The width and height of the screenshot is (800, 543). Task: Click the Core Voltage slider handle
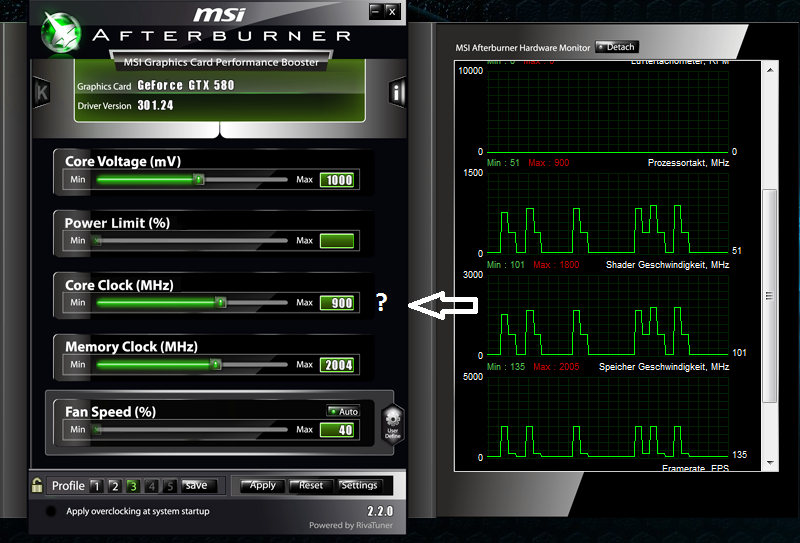coord(198,179)
